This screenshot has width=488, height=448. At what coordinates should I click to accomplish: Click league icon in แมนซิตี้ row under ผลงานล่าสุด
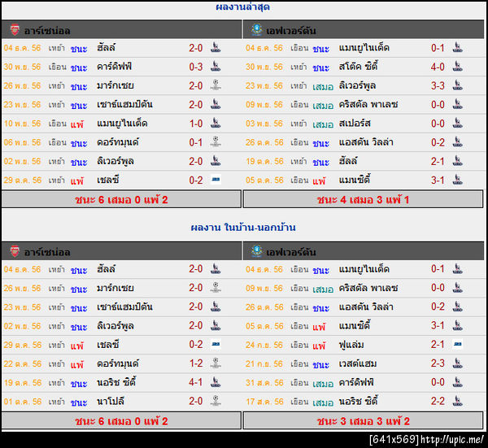coord(457,180)
